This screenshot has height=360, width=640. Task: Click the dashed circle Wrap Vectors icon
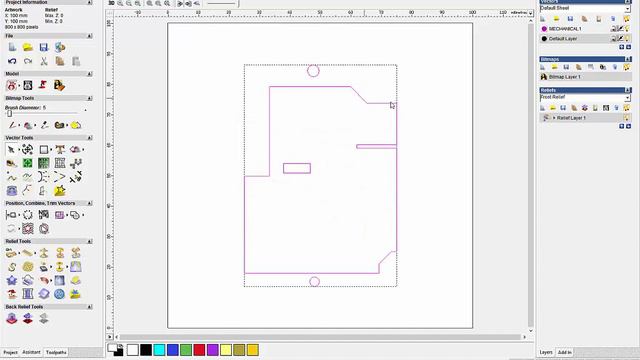click(x=28, y=215)
